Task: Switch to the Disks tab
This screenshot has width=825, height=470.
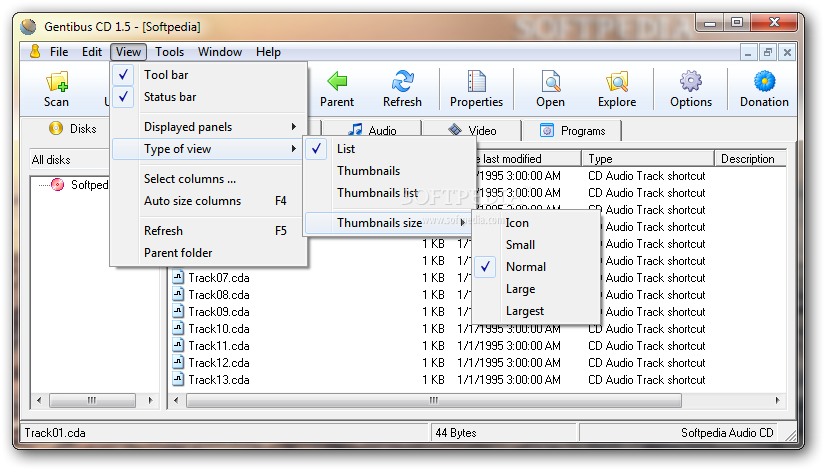Action: click(x=73, y=129)
